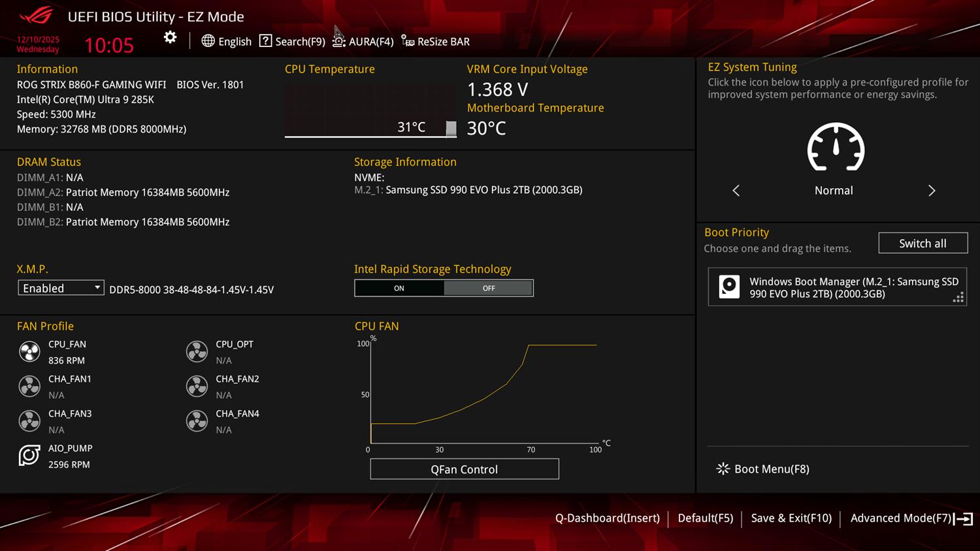Click the Switch all button
Screen dimensions: 980x551
[x=923, y=244]
